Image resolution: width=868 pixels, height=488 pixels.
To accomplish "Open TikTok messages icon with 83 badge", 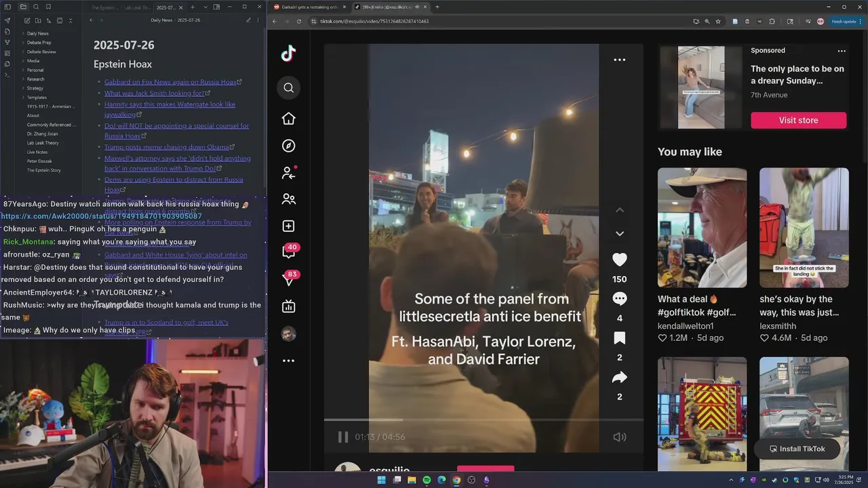I will coord(290,279).
